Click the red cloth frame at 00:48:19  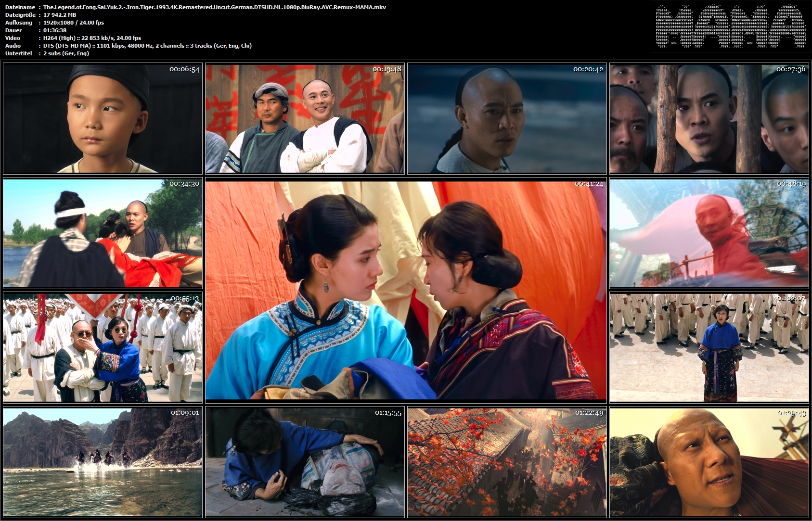tap(709, 233)
